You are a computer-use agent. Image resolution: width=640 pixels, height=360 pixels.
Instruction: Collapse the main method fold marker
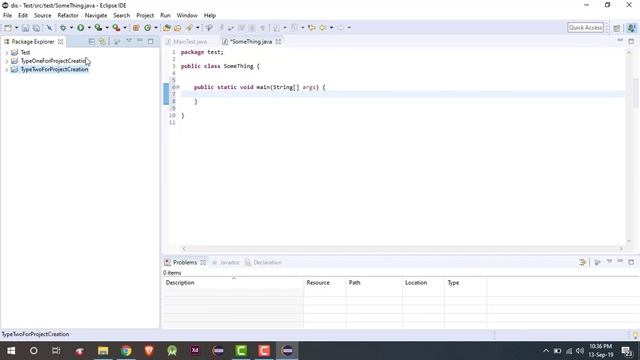[x=178, y=87]
